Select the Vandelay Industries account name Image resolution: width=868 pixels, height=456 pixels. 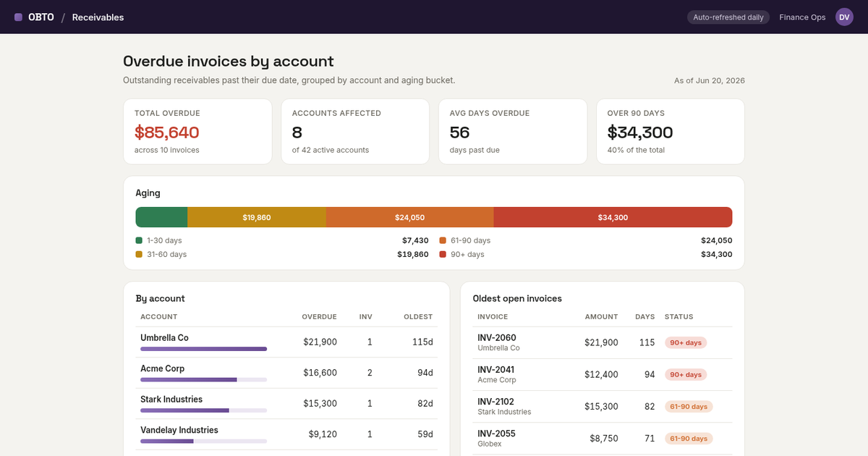[179, 430]
